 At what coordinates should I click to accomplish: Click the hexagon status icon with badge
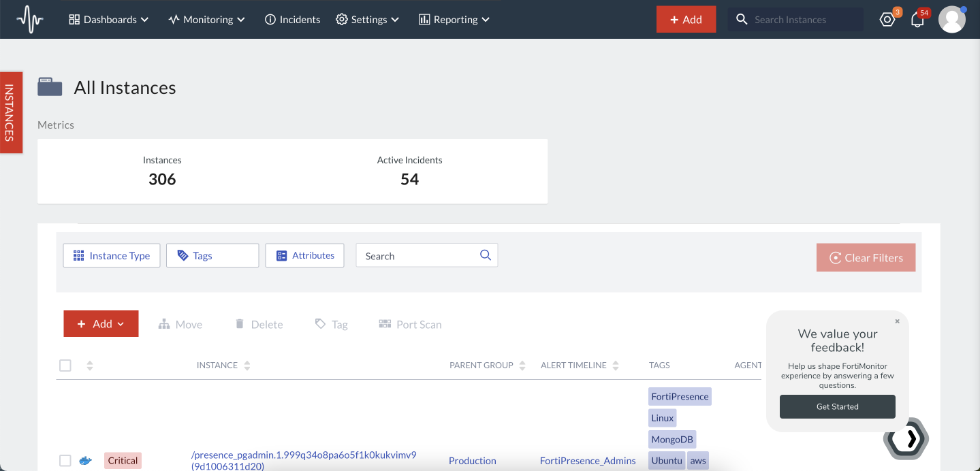[x=887, y=20]
